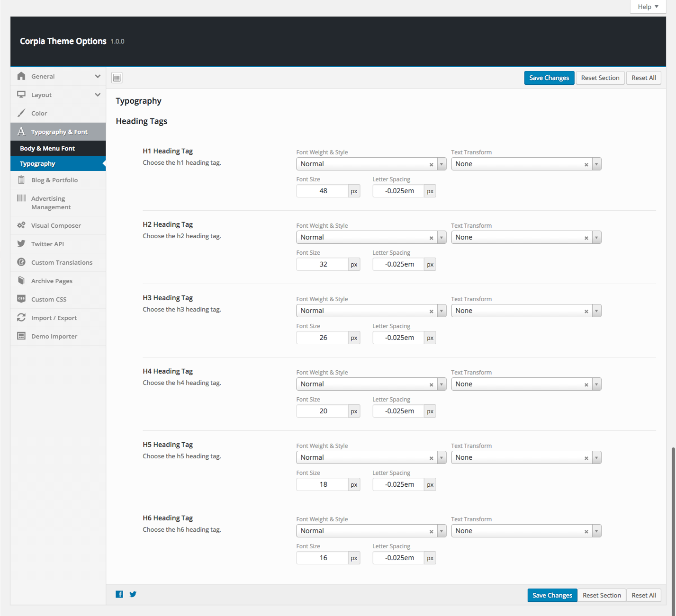Open the Color section in sidebar

[x=39, y=114]
